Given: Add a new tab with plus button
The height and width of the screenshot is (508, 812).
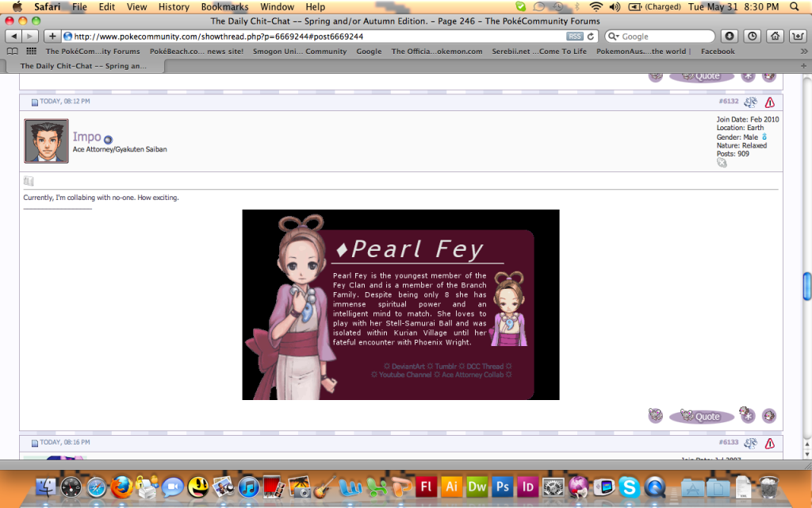Looking at the screenshot, I should pyautogui.click(x=804, y=66).
